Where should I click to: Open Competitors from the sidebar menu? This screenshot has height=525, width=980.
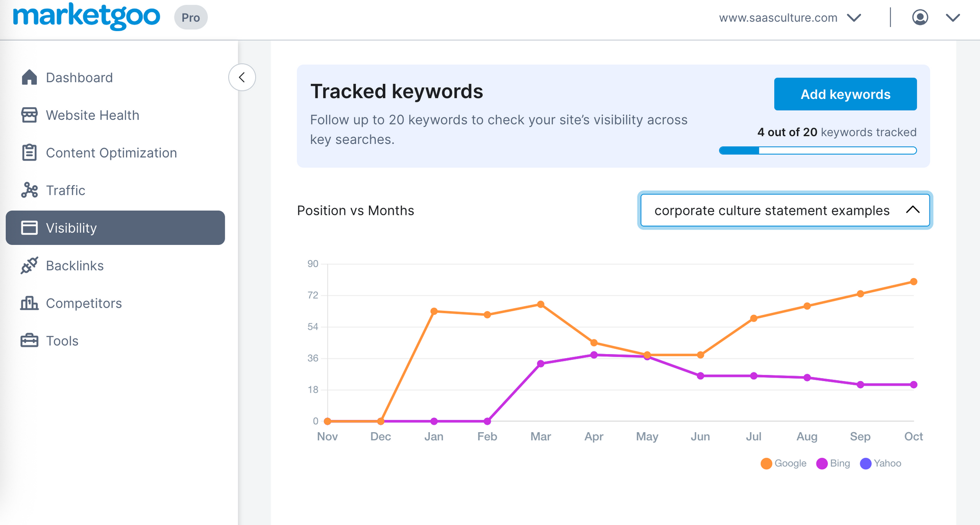coord(84,303)
